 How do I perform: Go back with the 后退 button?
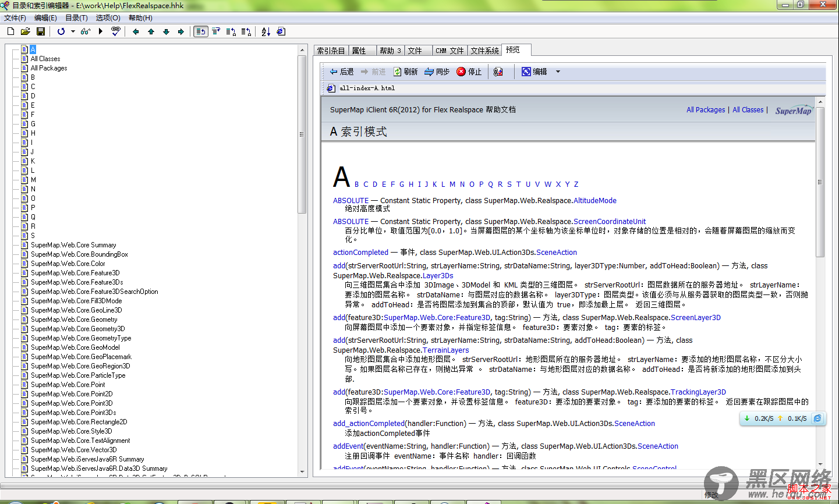point(342,72)
